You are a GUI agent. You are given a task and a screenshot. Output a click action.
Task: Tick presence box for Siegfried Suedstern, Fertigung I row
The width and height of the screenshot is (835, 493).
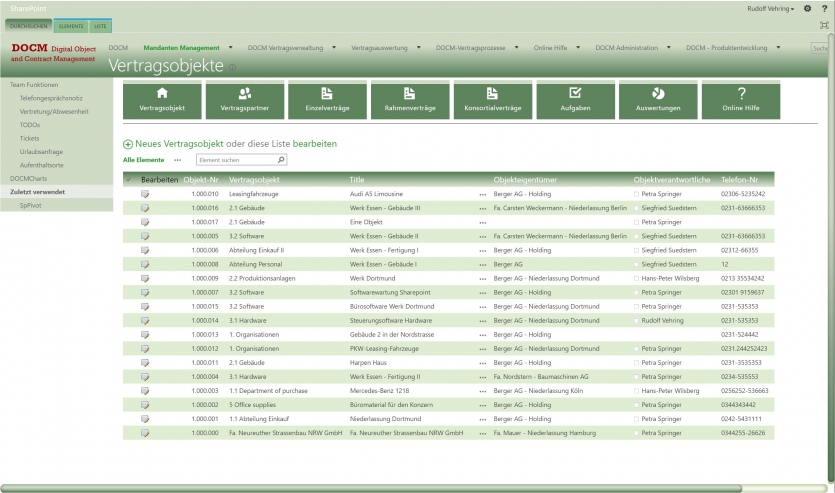pos(636,250)
